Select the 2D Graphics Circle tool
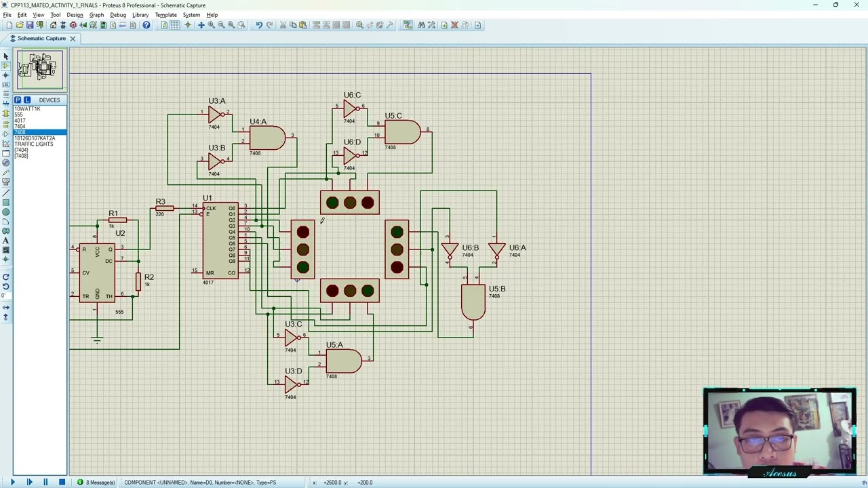This screenshot has height=488, width=868. (x=6, y=211)
